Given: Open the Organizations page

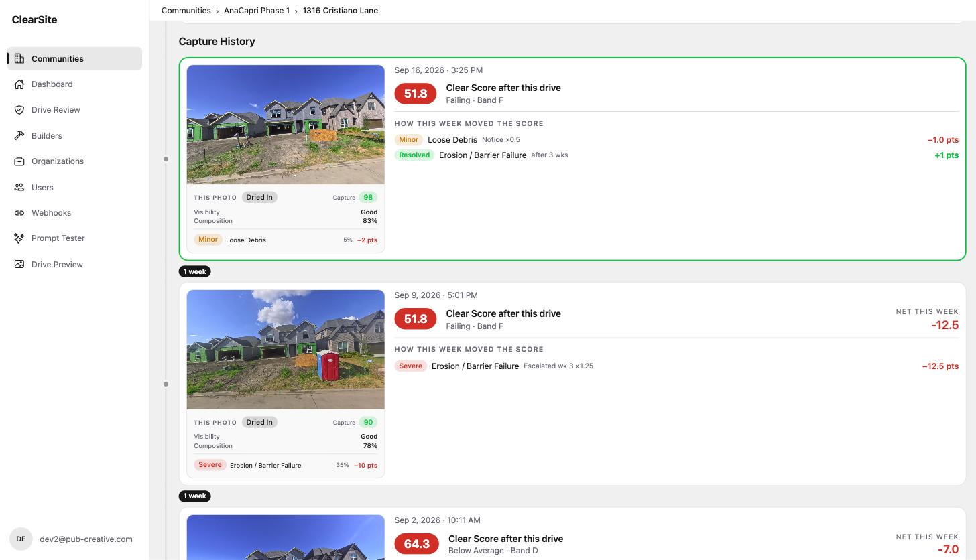Looking at the screenshot, I should (74, 161).
